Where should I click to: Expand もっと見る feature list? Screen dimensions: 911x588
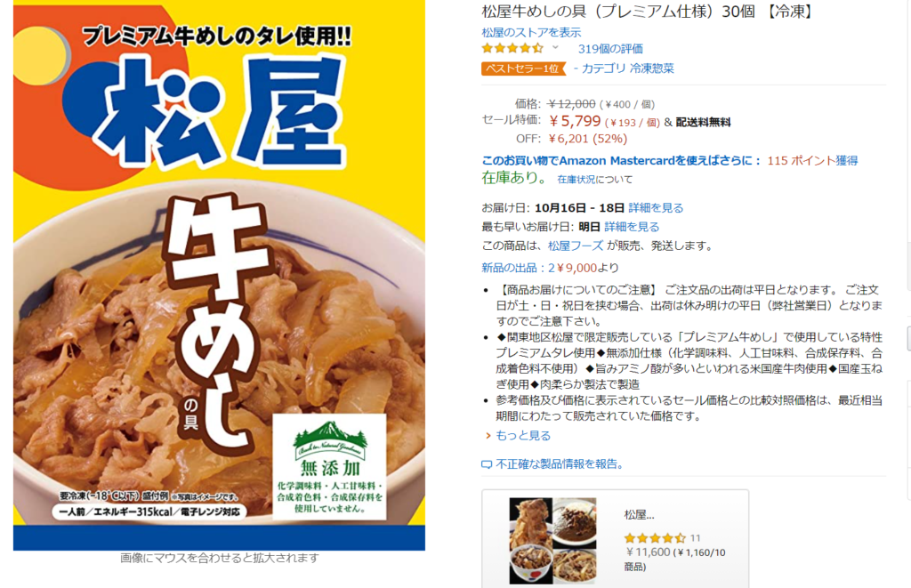point(523,435)
